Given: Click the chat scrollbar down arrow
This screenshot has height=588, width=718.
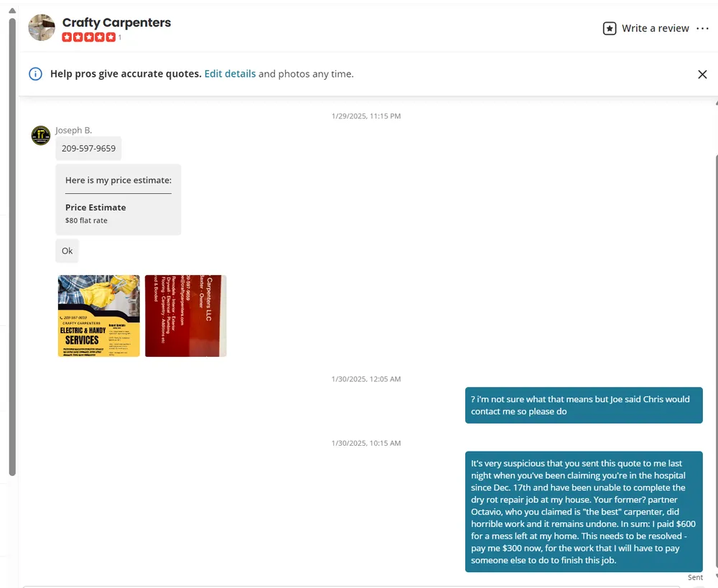Looking at the screenshot, I should point(714,576).
